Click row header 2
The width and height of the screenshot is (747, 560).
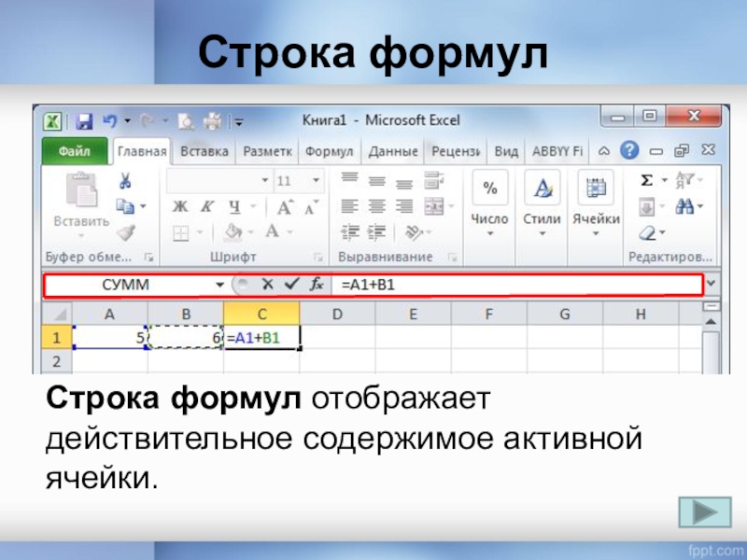pos(56,361)
